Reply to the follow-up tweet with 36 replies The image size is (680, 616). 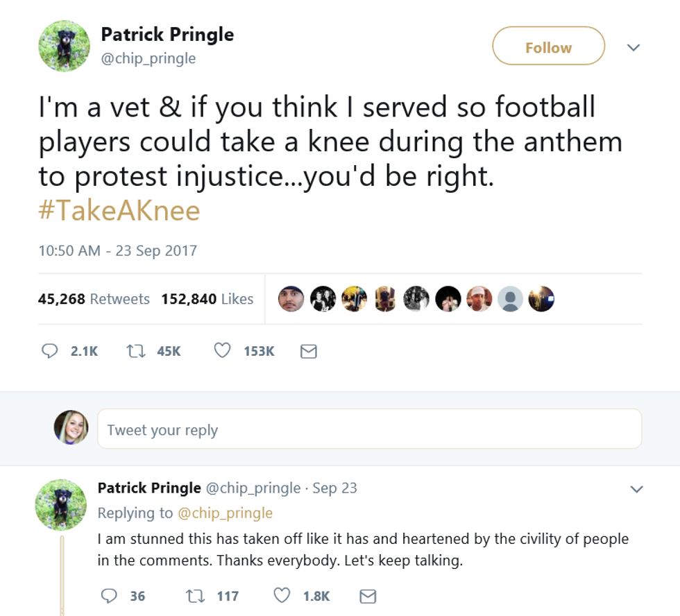click(109, 596)
